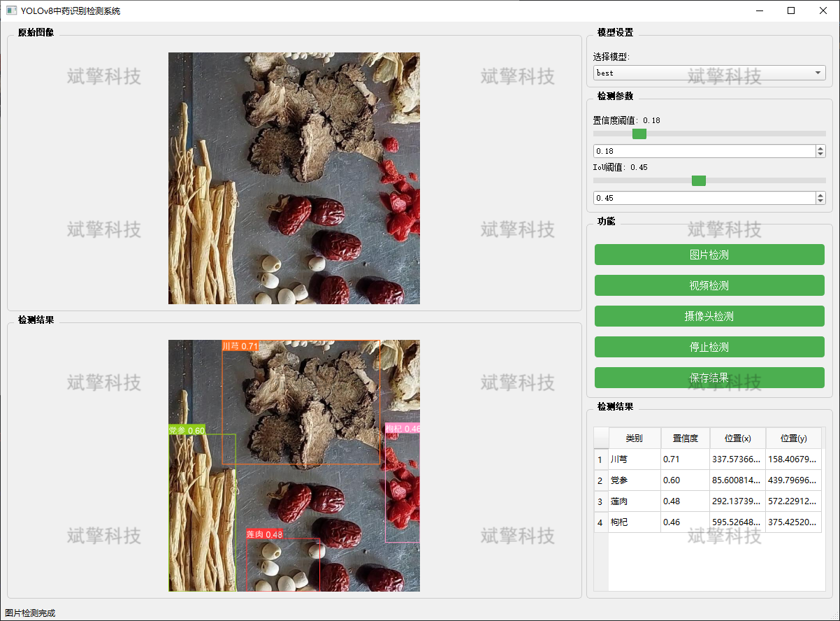This screenshot has width=840, height=621.
Task: Select the 枸杞 cell in results table
Action: (x=635, y=522)
